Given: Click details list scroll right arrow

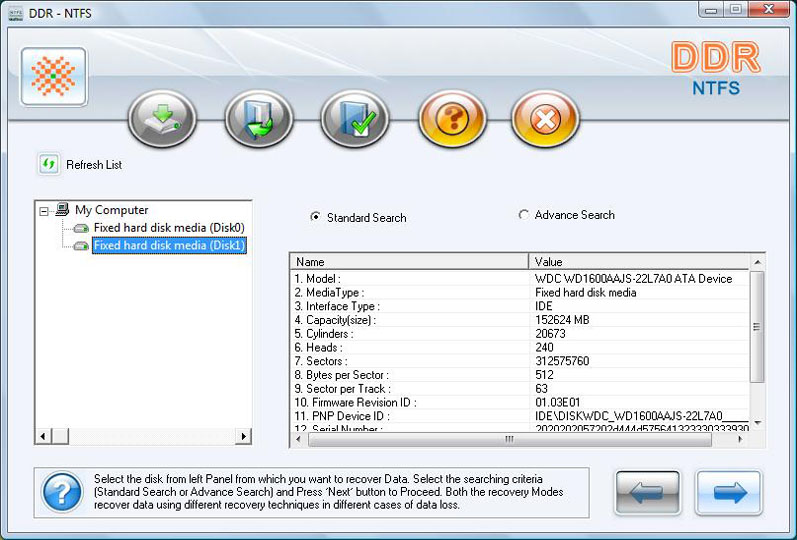Looking at the screenshot, I should (740, 439).
